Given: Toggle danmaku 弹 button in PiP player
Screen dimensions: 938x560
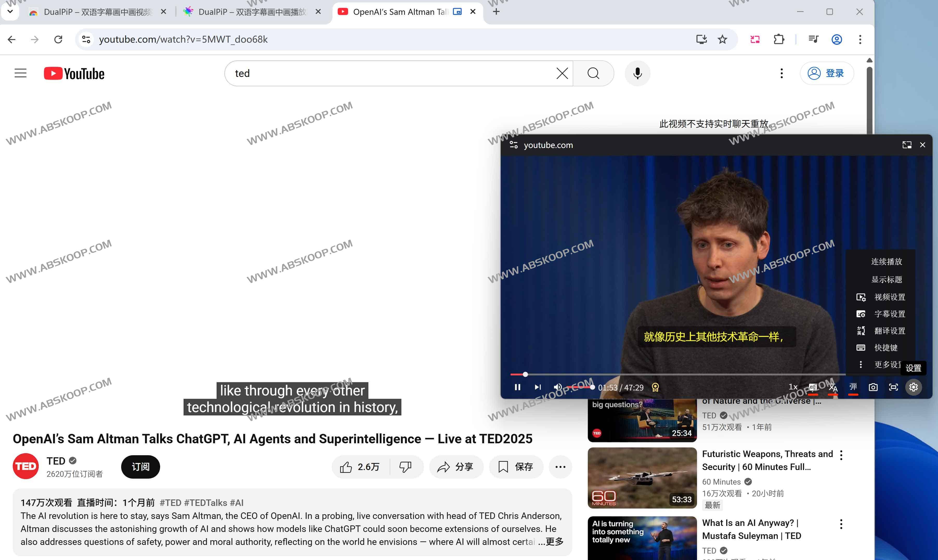Looking at the screenshot, I should pyautogui.click(x=853, y=387).
